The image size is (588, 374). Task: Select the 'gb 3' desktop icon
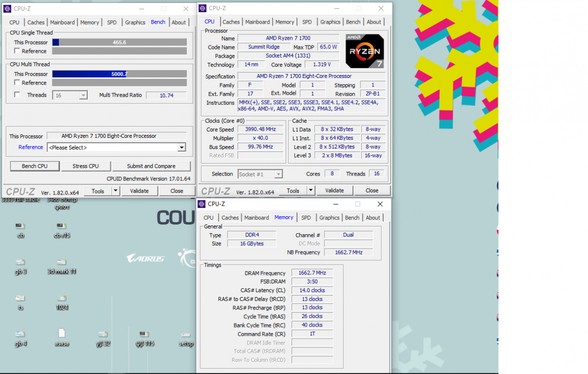click(x=21, y=266)
